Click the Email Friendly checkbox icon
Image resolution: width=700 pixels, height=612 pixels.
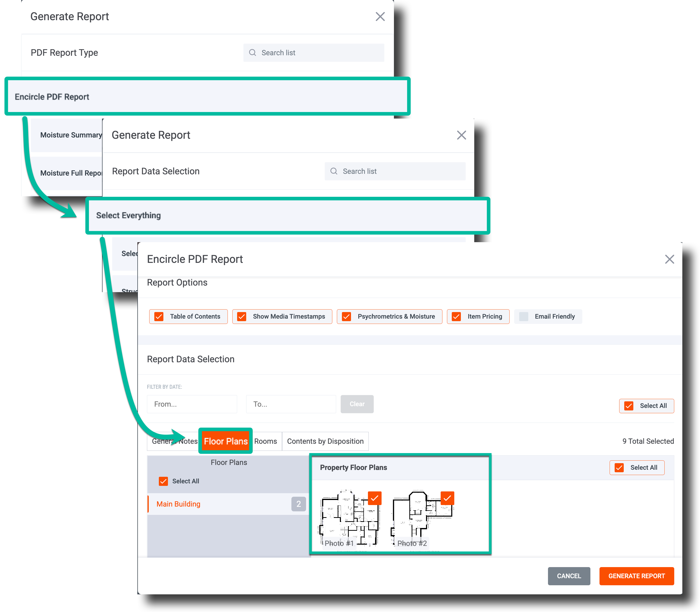[523, 316]
